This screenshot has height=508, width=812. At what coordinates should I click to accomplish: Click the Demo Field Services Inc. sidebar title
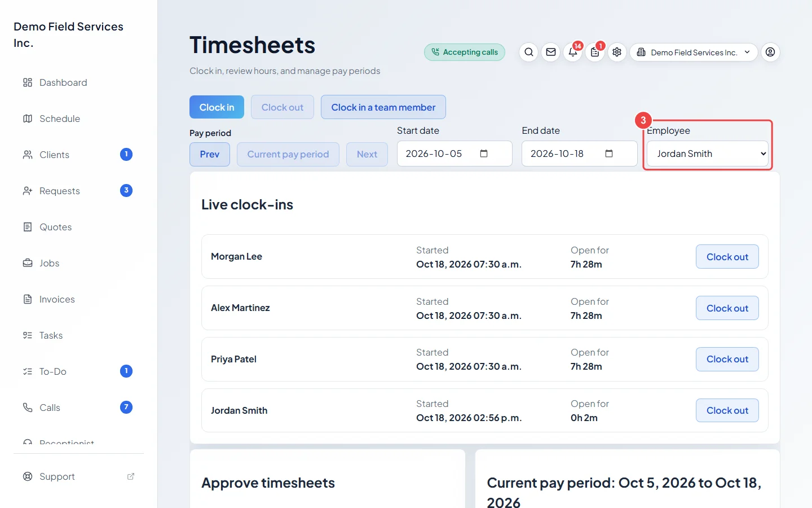(68, 34)
